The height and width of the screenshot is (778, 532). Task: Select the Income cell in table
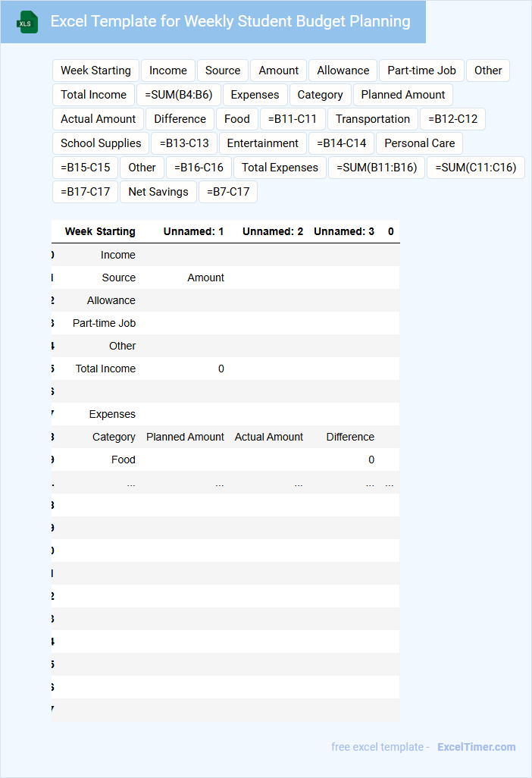click(118, 255)
